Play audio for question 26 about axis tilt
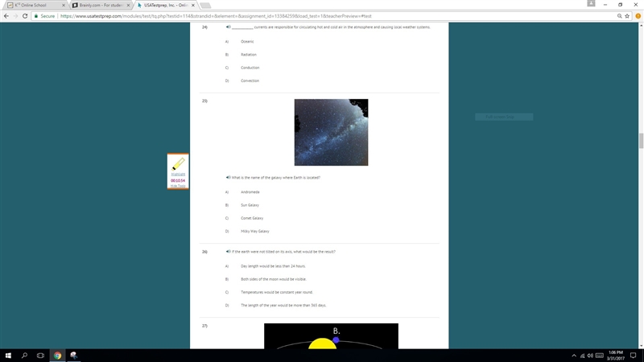 (x=228, y=252)
